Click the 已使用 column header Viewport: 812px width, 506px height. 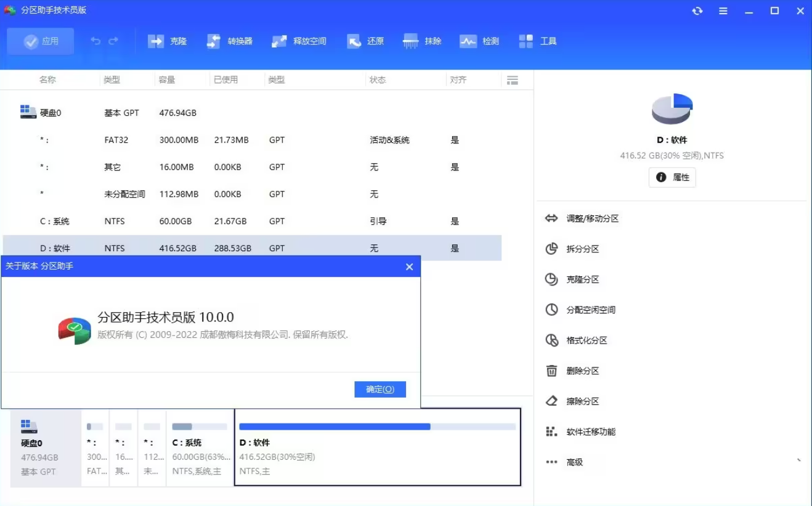(225, 80)
